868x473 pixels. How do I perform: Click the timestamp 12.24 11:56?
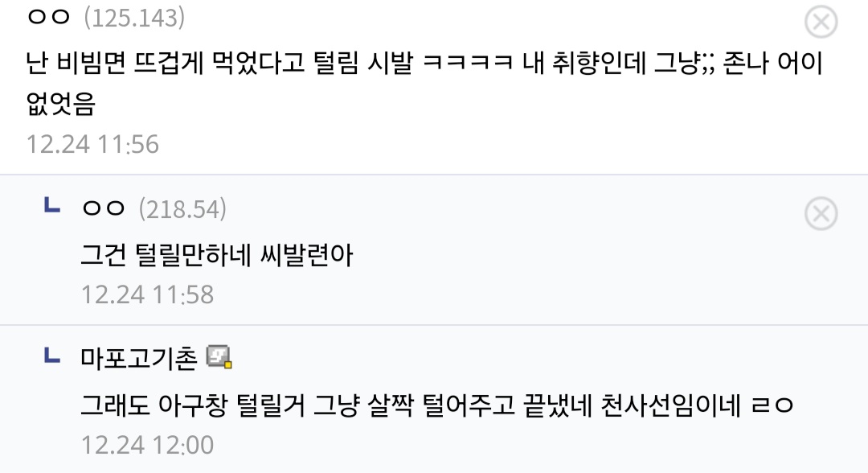click(x=92, y=144)
